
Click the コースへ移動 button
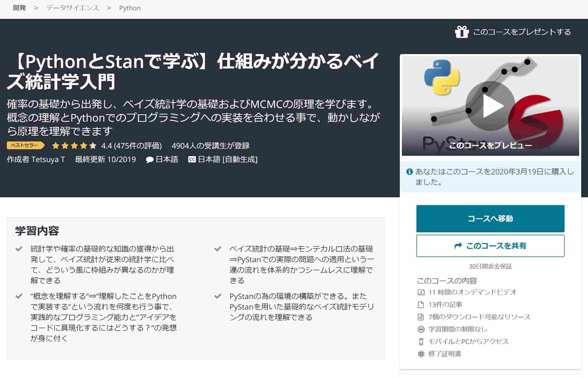coord(490,218)
